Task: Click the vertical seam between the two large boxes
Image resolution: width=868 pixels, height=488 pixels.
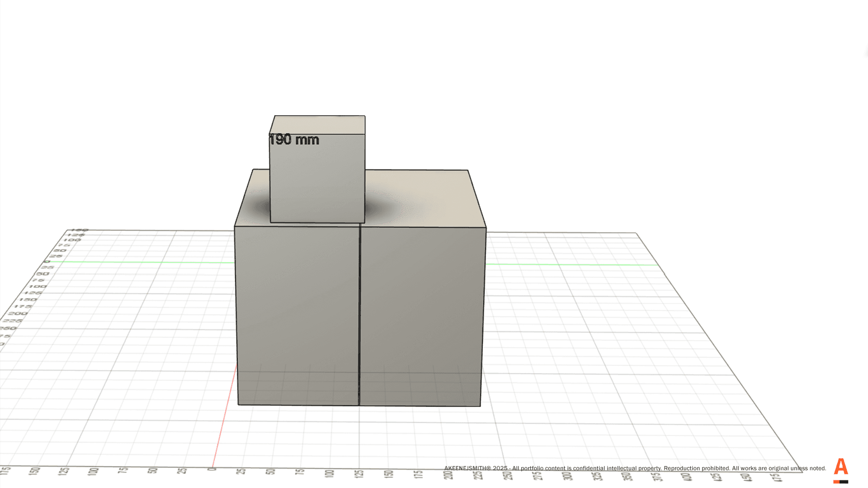Action: pyautogui.click(x=359, y=316)
